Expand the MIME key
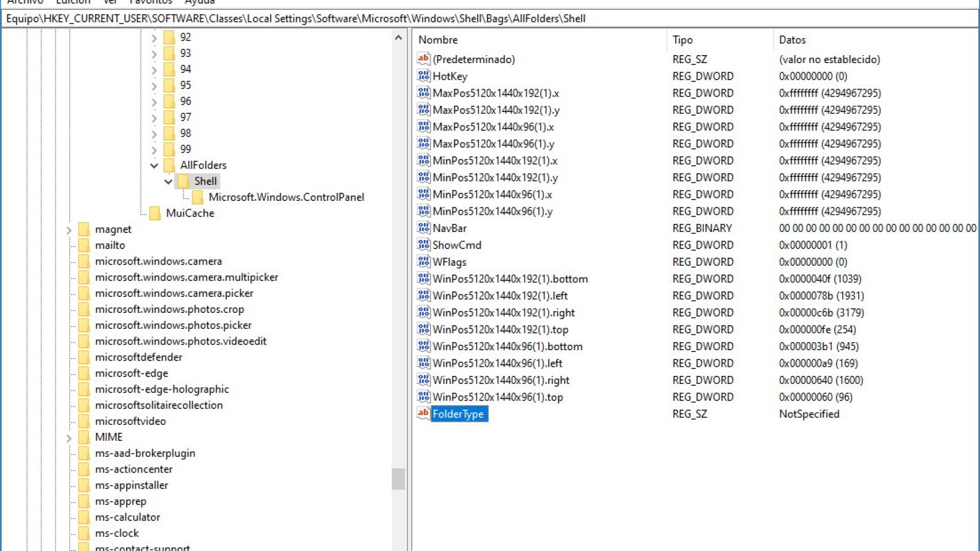This screenshot has height=551, width=980. 69,438
